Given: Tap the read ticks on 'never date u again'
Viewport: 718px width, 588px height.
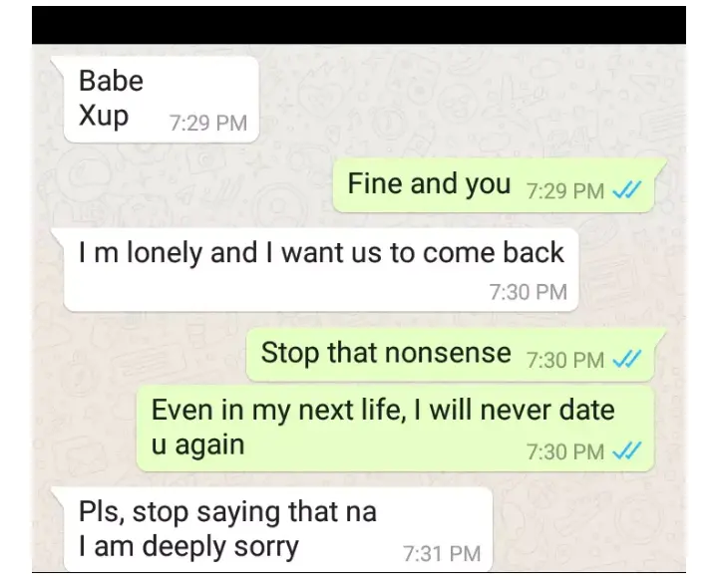Looking at the screenshot, I should [x=627, y=451].
